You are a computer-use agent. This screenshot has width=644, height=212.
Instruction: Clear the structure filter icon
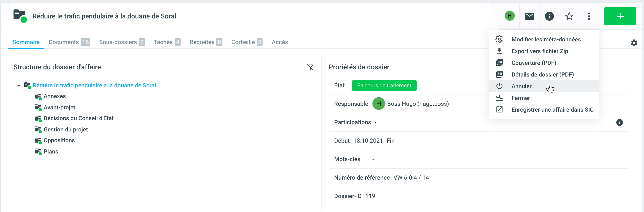310,67
